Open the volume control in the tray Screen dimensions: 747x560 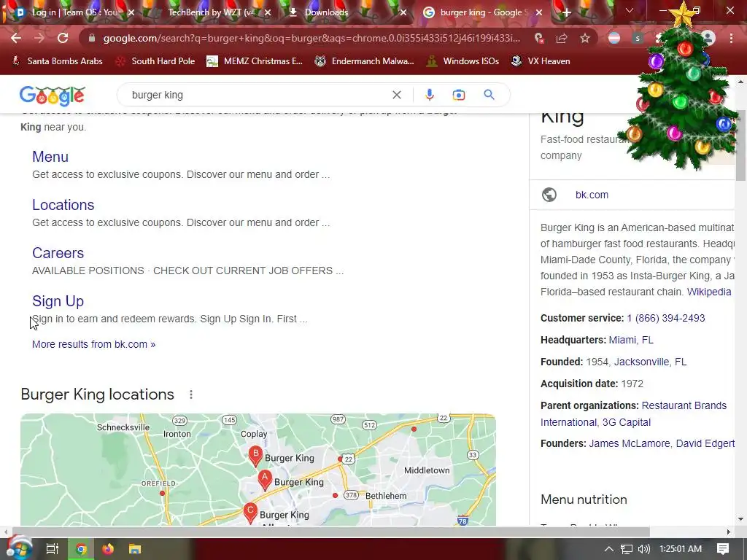click(x=643, y=549)
